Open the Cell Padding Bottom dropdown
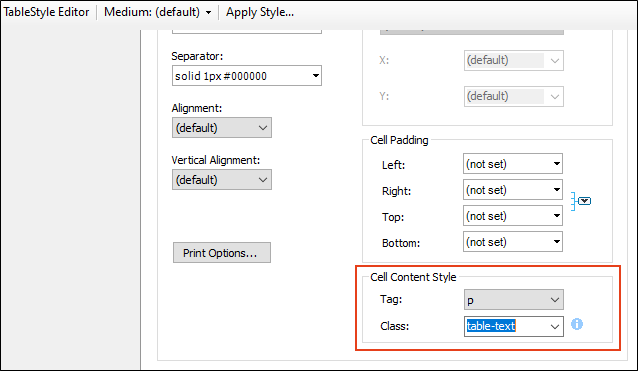The width and height of the screenshot is (638, 371). coord(513,242)
